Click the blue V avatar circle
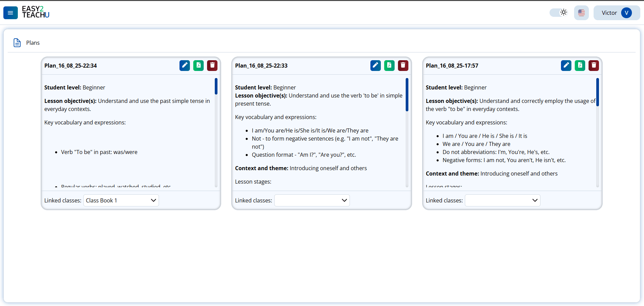The image size is (644, 306). (627, 13)
